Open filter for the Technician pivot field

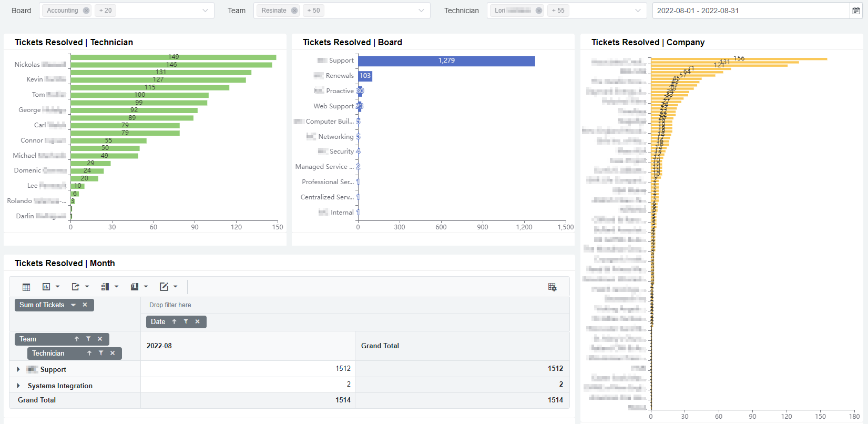[x=101, y=354]
